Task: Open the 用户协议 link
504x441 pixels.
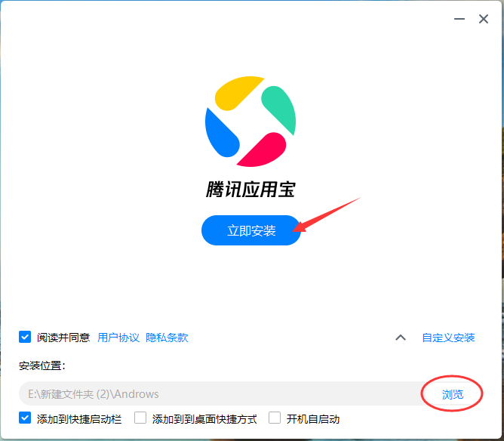Action: pyautogui.click(x=118, y=338)
